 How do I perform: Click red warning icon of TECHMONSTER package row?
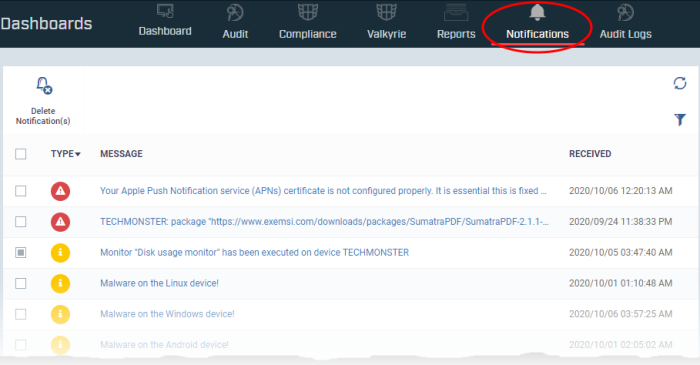tap(60, 222)
